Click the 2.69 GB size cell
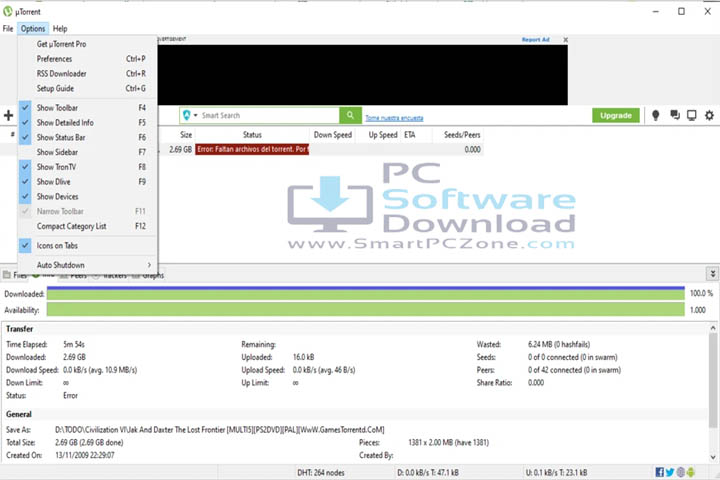This screenshot has height=480, width=720. pyautogui.click(x=180, y=149)
